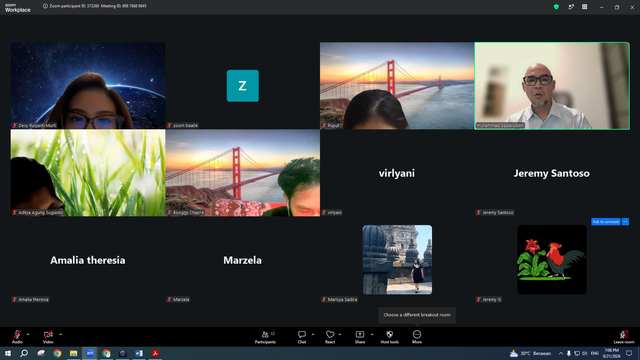Open Windows Start menu
The width and height of the screenshot is (640, 360).
[x=8, y=353]
